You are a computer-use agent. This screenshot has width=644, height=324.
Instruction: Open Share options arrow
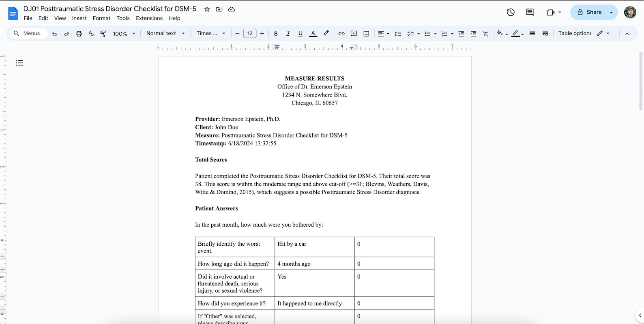click(611, 12)
